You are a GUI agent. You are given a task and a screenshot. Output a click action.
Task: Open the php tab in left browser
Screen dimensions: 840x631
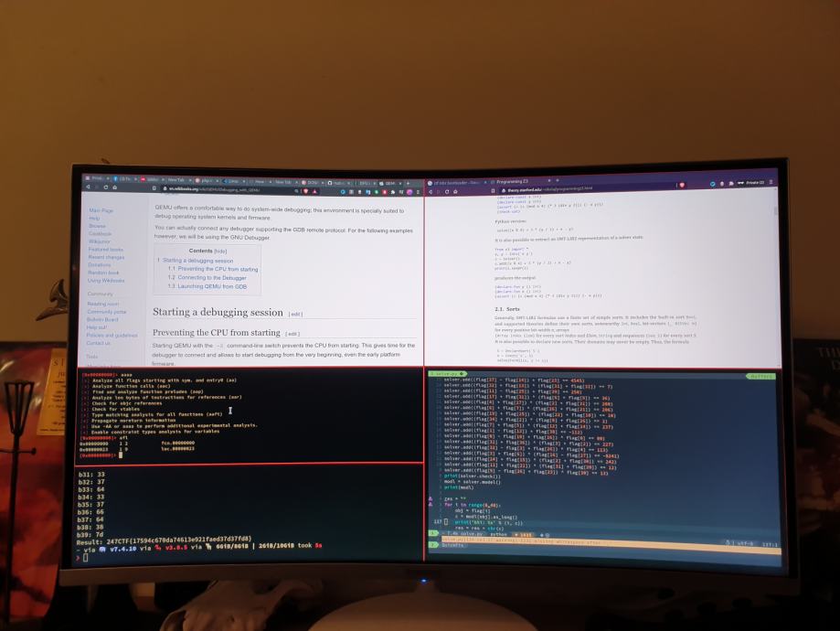tap(206, 181)
